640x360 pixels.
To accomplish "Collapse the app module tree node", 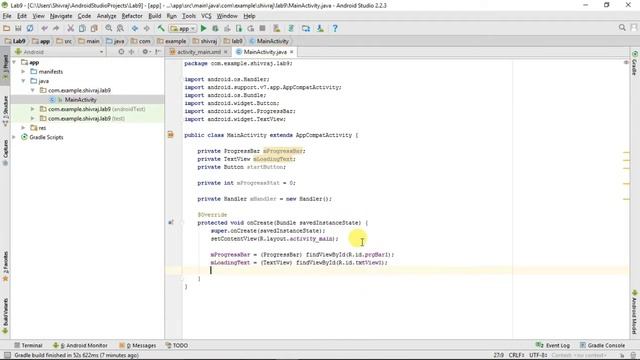I will [x=15, y=62].
